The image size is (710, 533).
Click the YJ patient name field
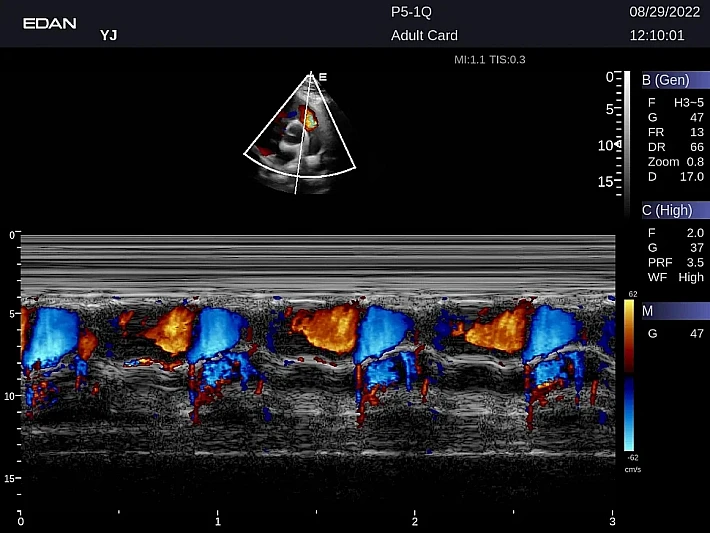108,35
